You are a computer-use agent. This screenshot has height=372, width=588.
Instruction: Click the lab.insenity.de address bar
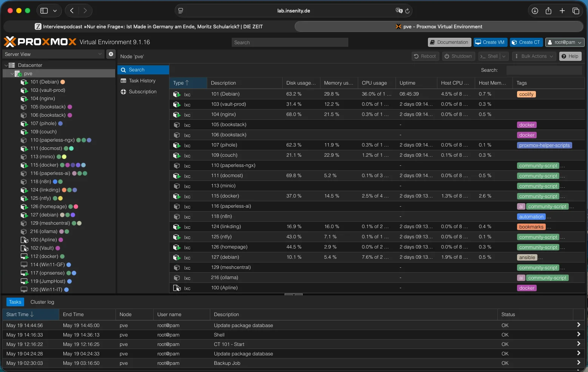click(x=293, y=11)
